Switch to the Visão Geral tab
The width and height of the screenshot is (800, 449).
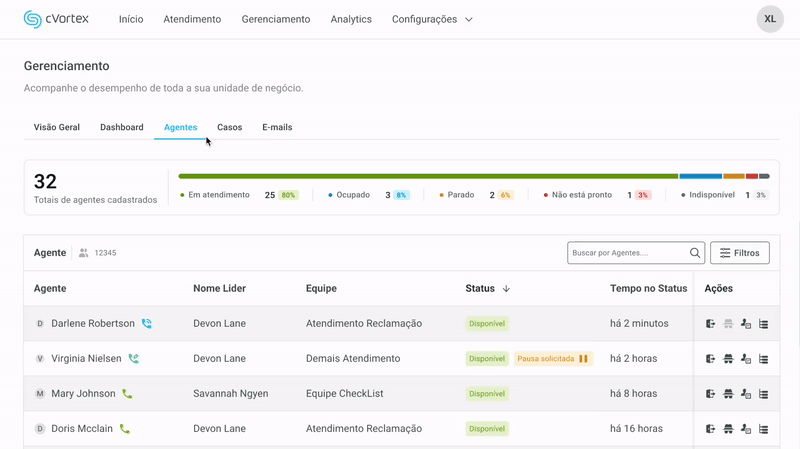coord(57,127)
